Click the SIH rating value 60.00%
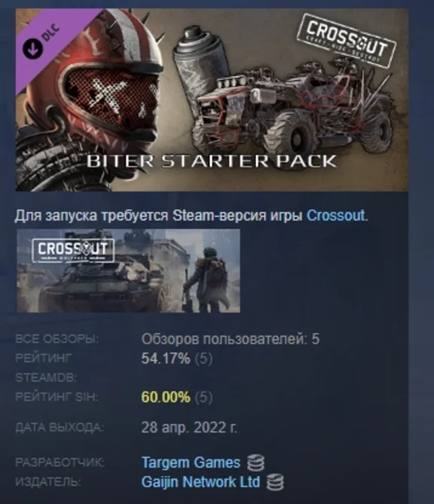This screenshot has width=434, height=504. coord(166,397)
